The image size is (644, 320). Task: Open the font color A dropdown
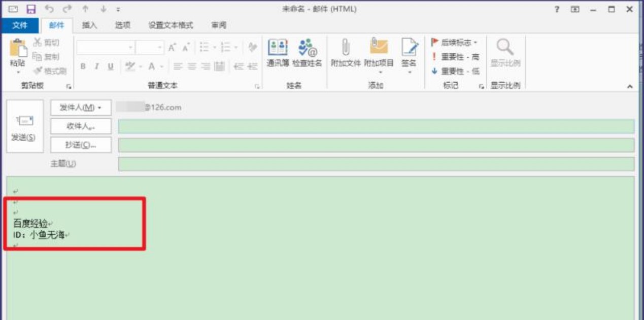[x=161, y=66]
